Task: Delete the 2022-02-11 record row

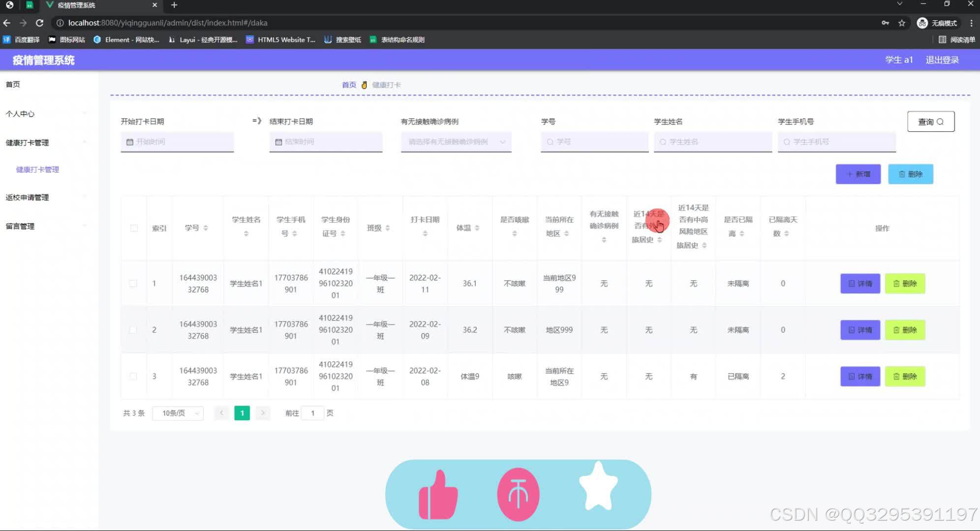Action: tap(905, 283)
